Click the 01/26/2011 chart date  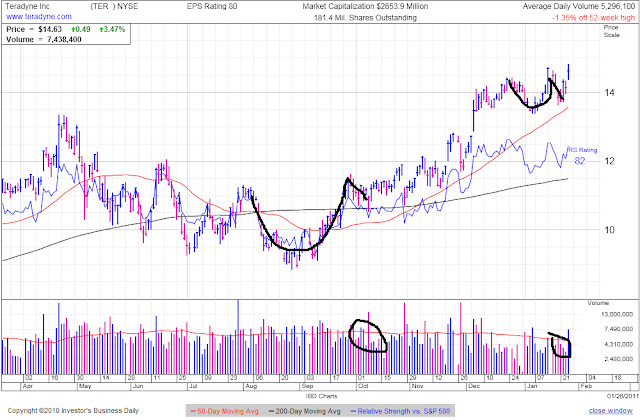[x=622, y=396]
